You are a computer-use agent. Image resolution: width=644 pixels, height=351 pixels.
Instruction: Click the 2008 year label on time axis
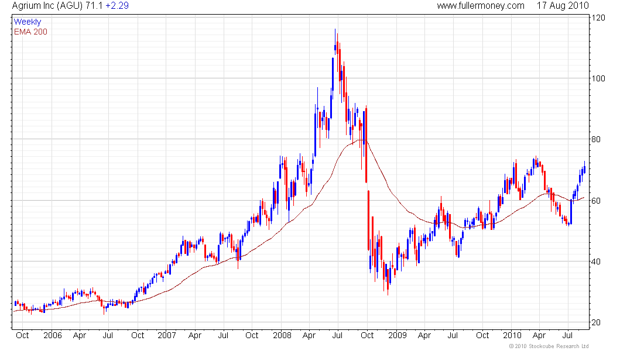point(282,335)
